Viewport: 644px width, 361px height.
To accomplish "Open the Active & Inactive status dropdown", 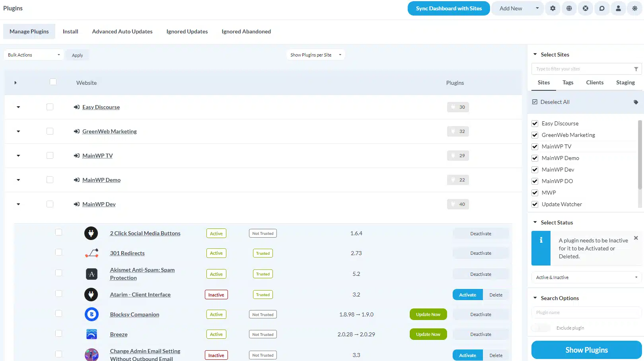I will [586, 277].
